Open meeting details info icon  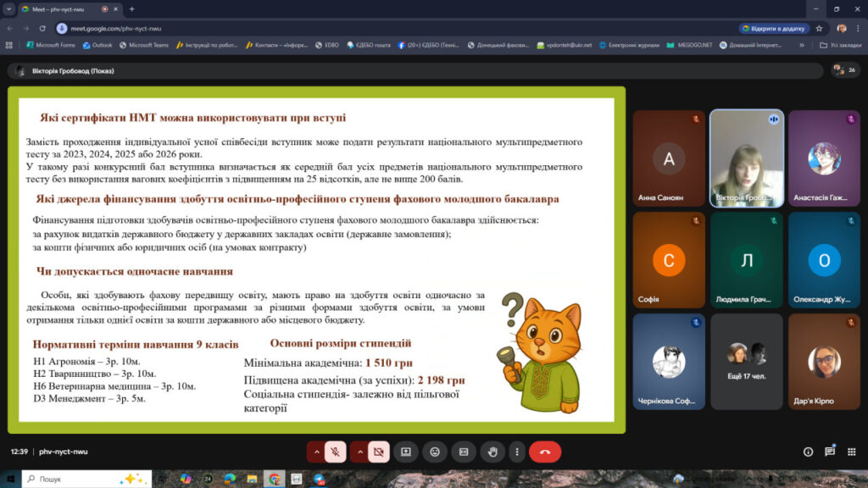[808, 452]
